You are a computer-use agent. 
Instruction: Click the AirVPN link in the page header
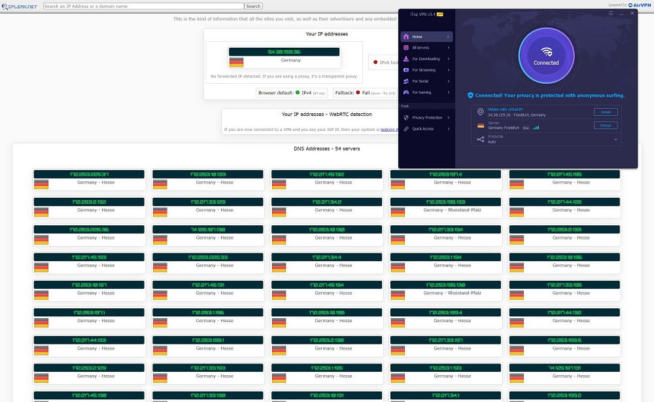coord(641,5)
